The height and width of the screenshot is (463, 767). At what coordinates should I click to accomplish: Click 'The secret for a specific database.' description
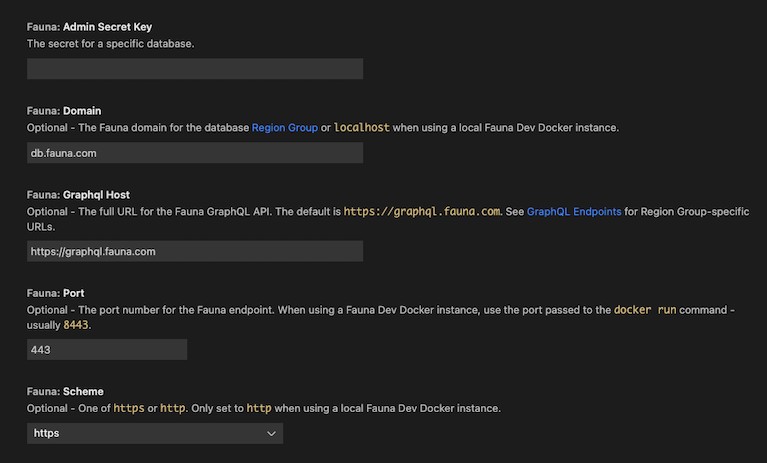[x=111, y=44]
